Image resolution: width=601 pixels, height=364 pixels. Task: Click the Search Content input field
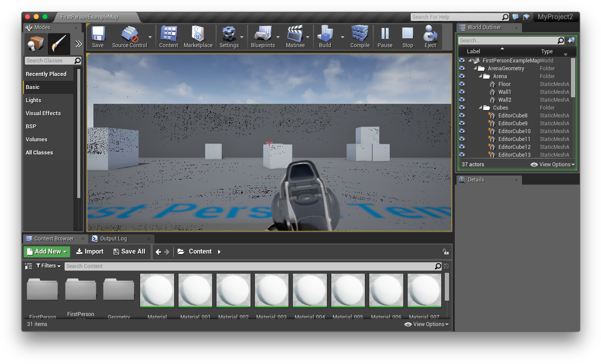[x=249, y=266]
